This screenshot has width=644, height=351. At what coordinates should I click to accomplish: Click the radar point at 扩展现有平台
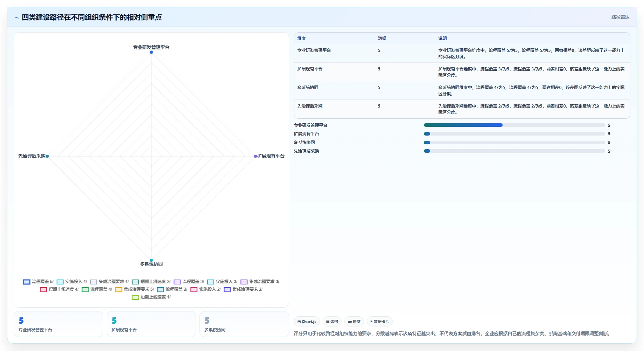click(x=255, y=156)
